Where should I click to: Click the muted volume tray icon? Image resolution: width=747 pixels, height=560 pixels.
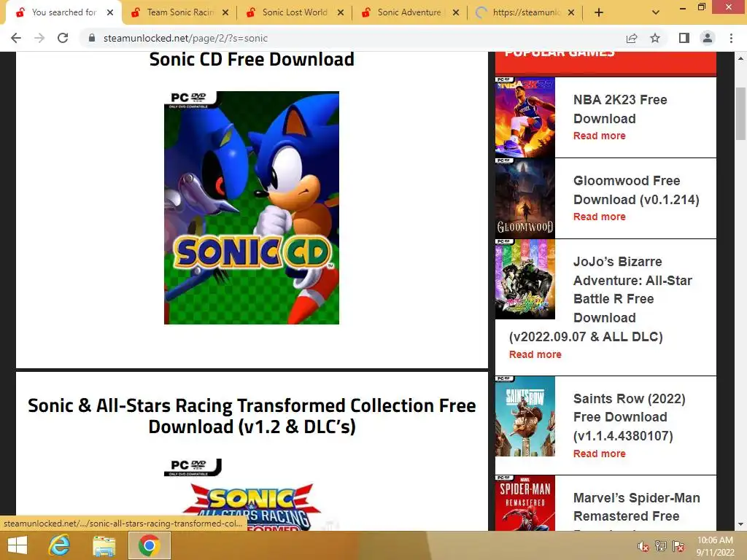coord(643,546)
